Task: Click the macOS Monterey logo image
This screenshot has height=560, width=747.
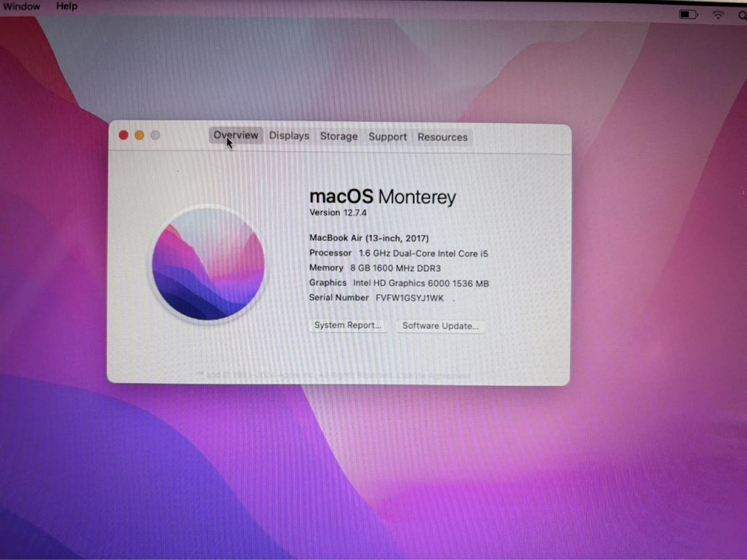Action: click(209, 264)
